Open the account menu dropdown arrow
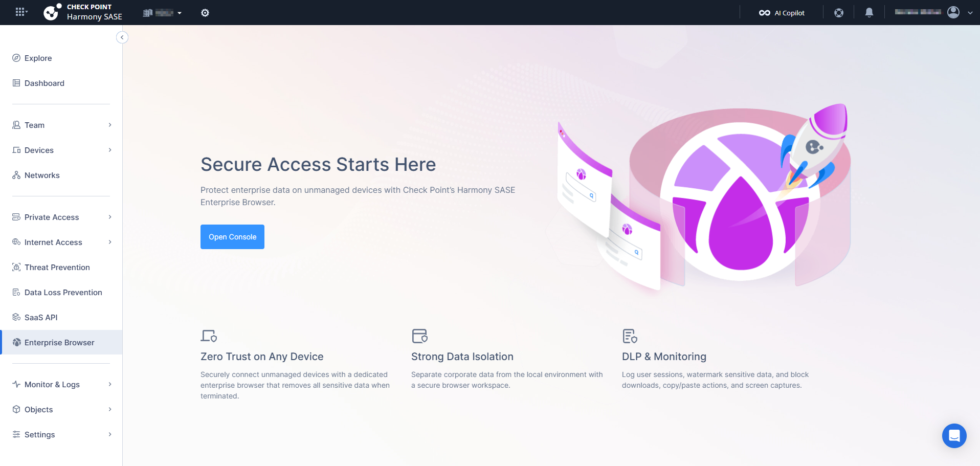This screenshot has height=466, width=980. (x=970, y=13)
